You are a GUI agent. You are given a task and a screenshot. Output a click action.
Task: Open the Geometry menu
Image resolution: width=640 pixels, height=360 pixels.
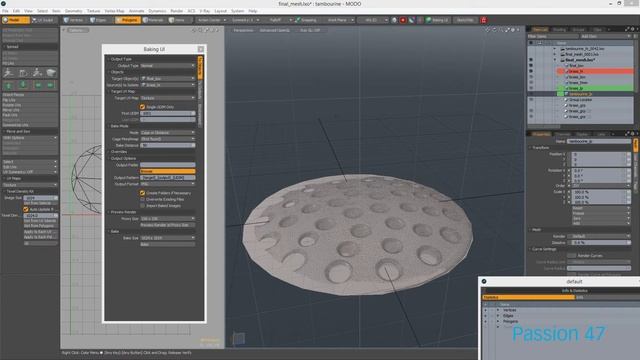[73, 11]
